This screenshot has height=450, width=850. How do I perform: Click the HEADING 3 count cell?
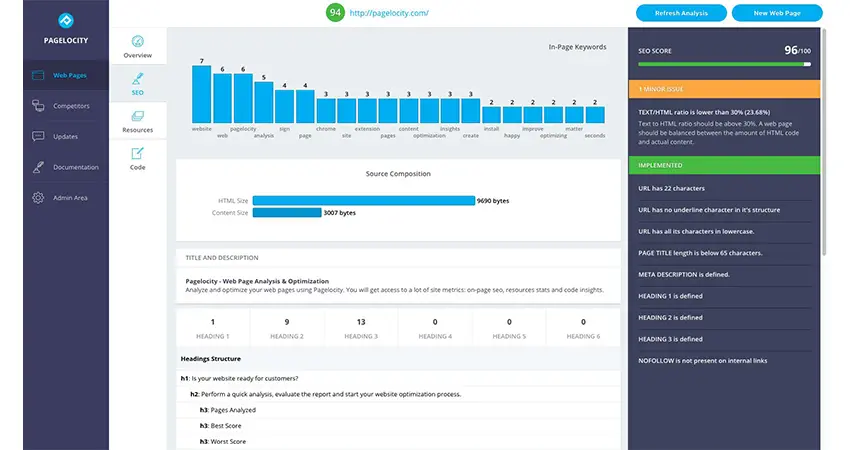361,328
